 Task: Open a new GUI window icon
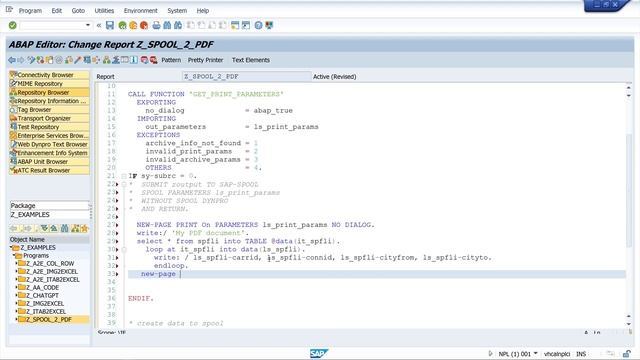pos(235,25)
